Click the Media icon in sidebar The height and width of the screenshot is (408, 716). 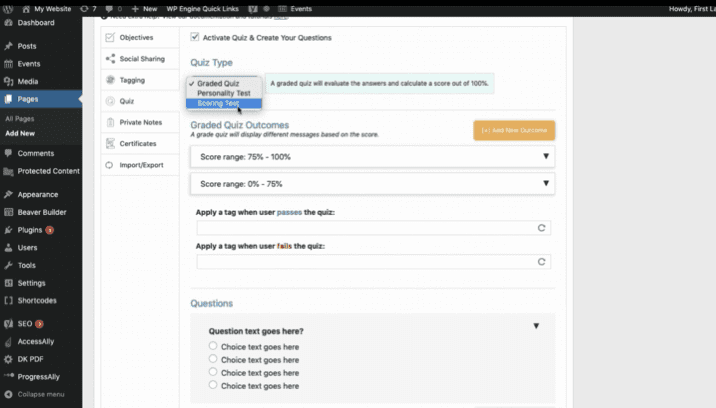(x=8, y=81)
